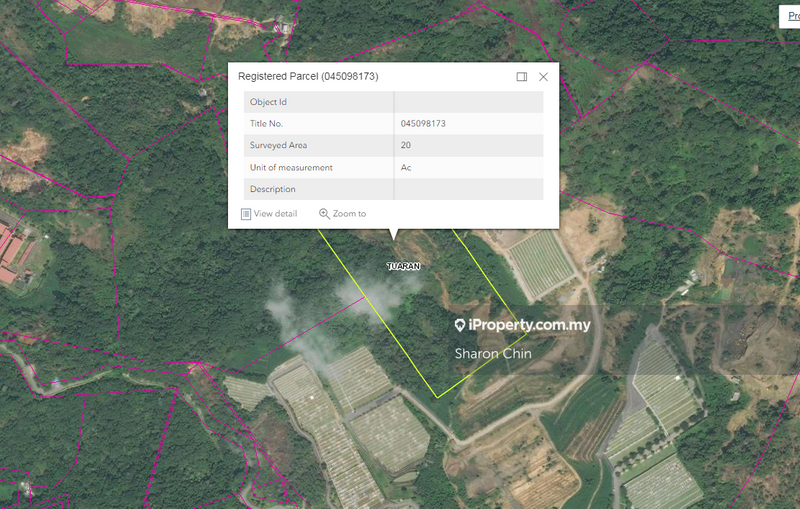Click the TUARAN map label
This screenshot has height=509, width=800.
[403, 267]
